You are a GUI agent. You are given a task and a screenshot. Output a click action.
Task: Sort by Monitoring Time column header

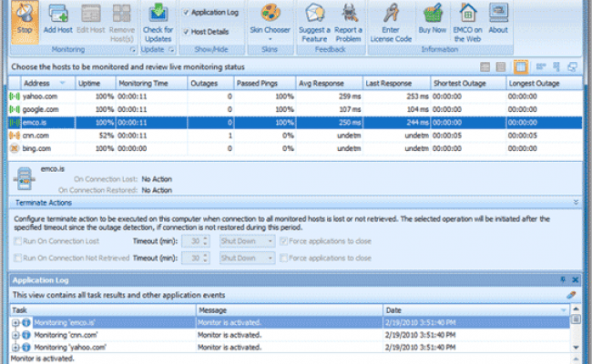click(x=151, y=84)
